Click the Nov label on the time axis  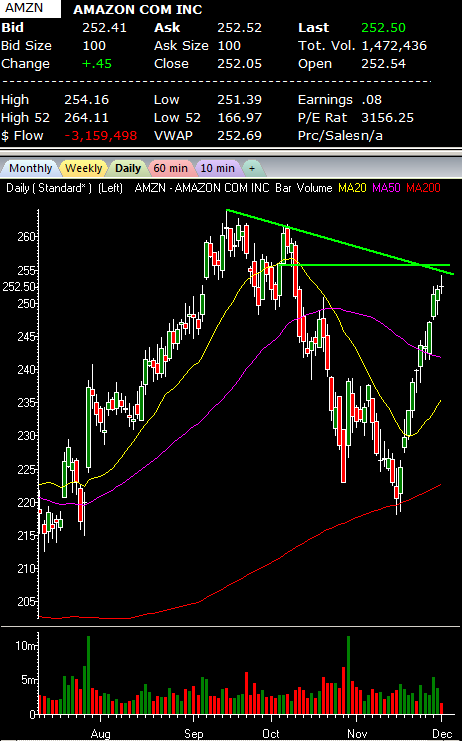(x=357, y=733)
